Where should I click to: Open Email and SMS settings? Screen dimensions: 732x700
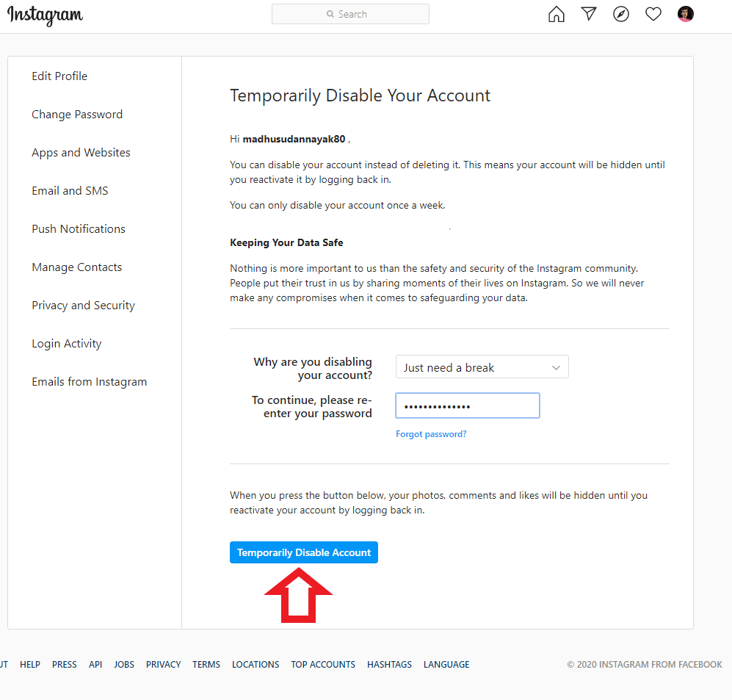pos(70,191)
